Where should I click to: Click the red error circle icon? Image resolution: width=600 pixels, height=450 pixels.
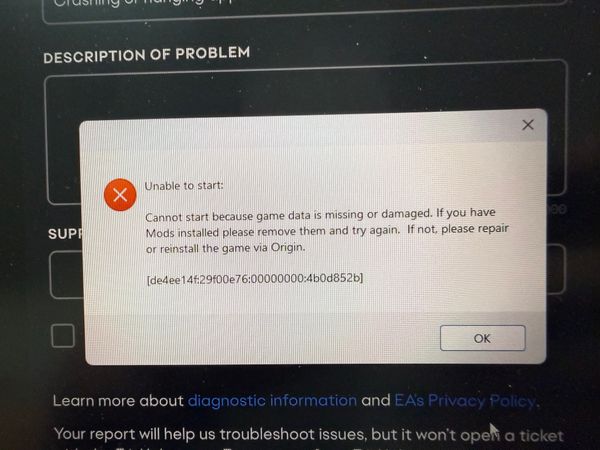pyautogui.click(x=120, y=195)
